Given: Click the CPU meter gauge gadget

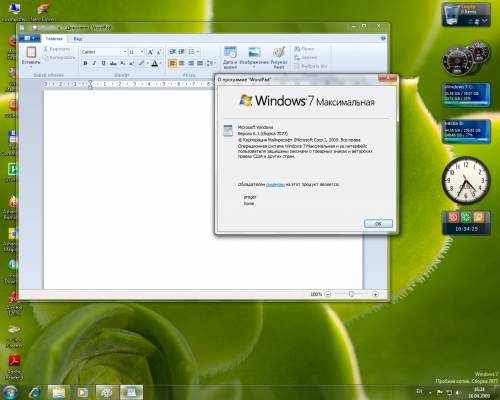Looking at the screenshot, I should pyautogui.click(x=458, y=62).
